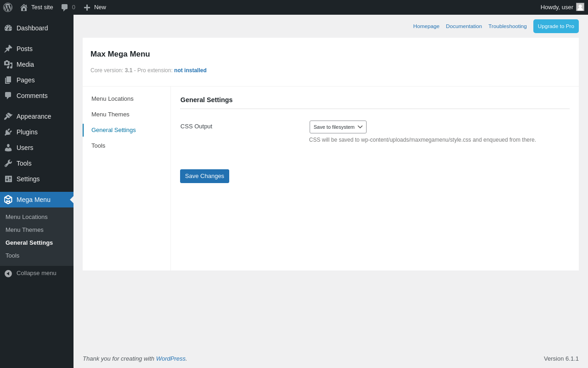Screen dimensions: 588x368
Task: Click the Plugins plug icon
Action: 8,132
